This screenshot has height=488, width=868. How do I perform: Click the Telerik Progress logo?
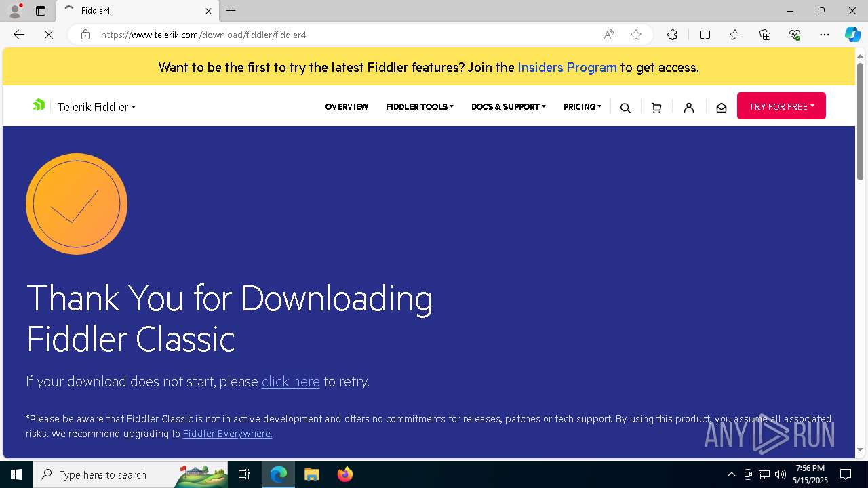39,105
